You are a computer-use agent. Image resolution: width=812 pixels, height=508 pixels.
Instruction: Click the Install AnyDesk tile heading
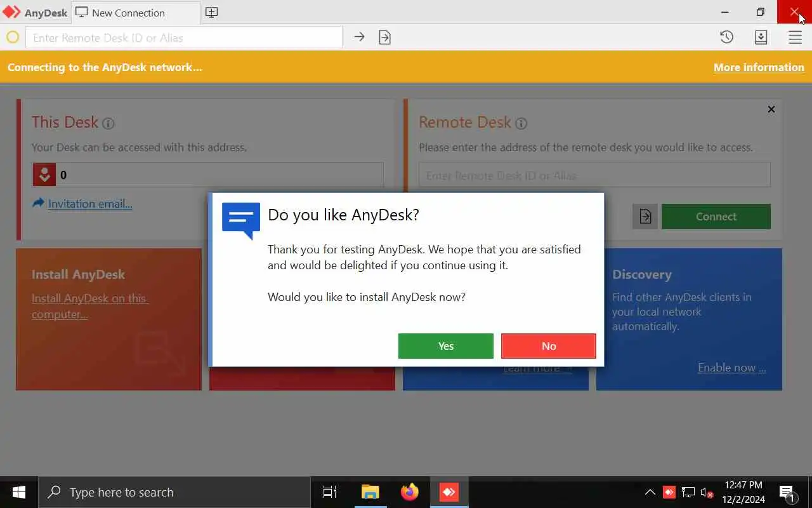[78, 274]
